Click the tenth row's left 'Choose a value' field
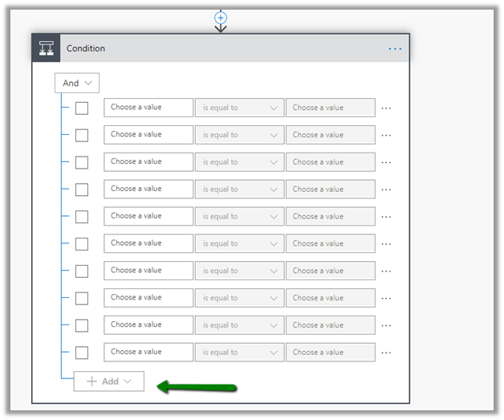The height and width of the screenshot is (420, 504). [x=148, y=353]
